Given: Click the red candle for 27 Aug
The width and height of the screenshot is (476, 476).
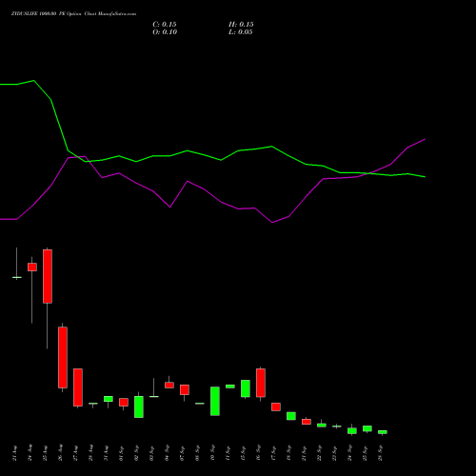Looking at the screenshot, I should click(x=78, y=387).
